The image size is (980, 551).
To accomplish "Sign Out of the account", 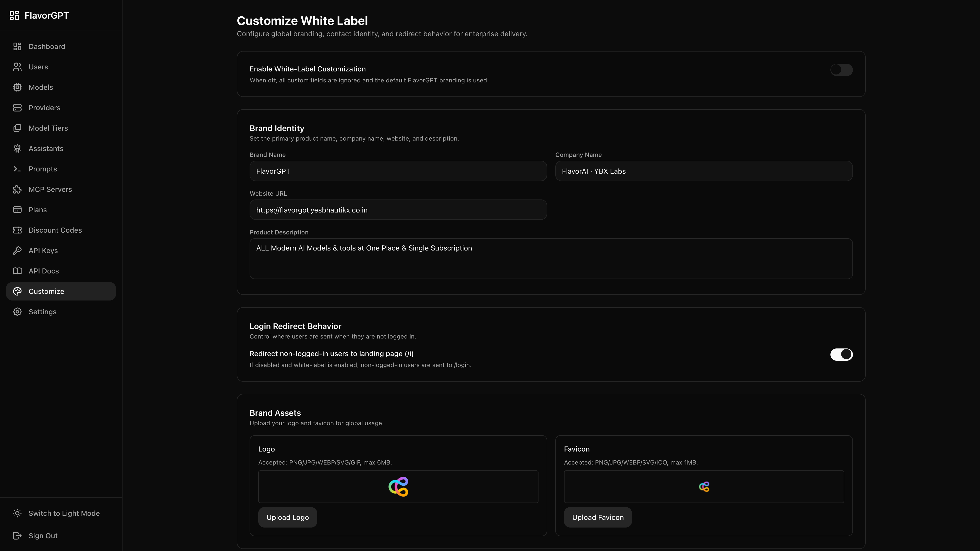I will 61,536.
